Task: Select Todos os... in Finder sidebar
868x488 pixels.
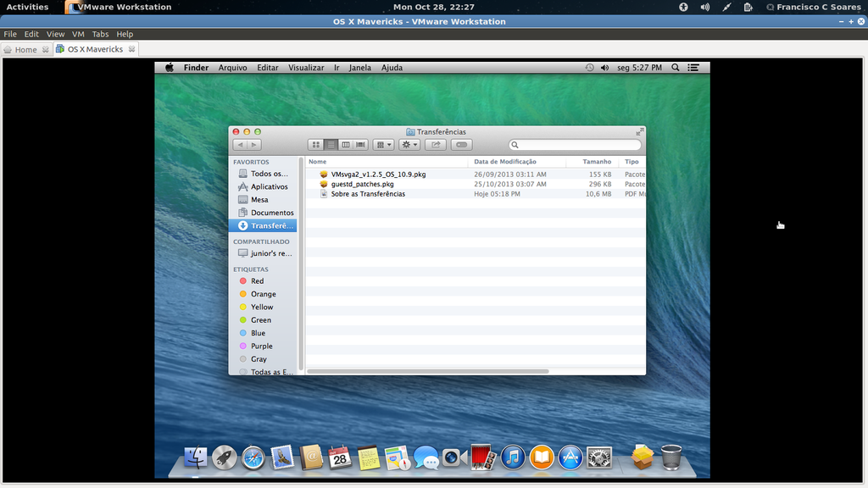Action: pos(264,174)
